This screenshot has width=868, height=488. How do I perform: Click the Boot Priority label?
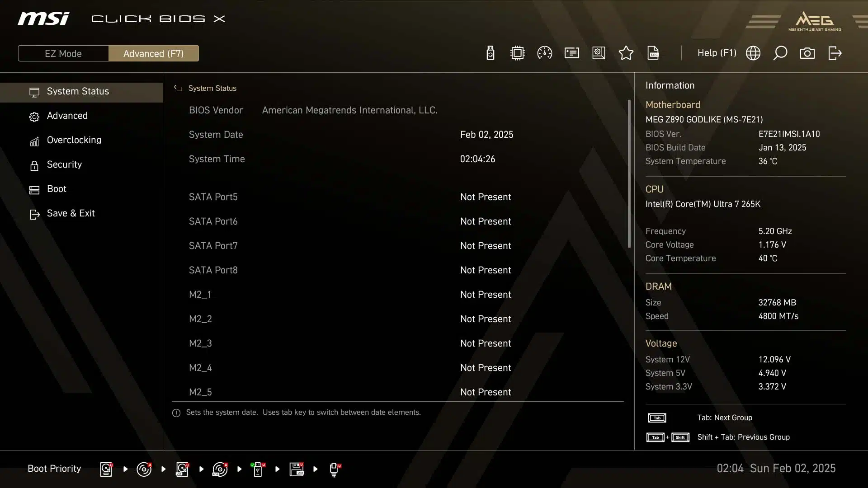[54, 469]
